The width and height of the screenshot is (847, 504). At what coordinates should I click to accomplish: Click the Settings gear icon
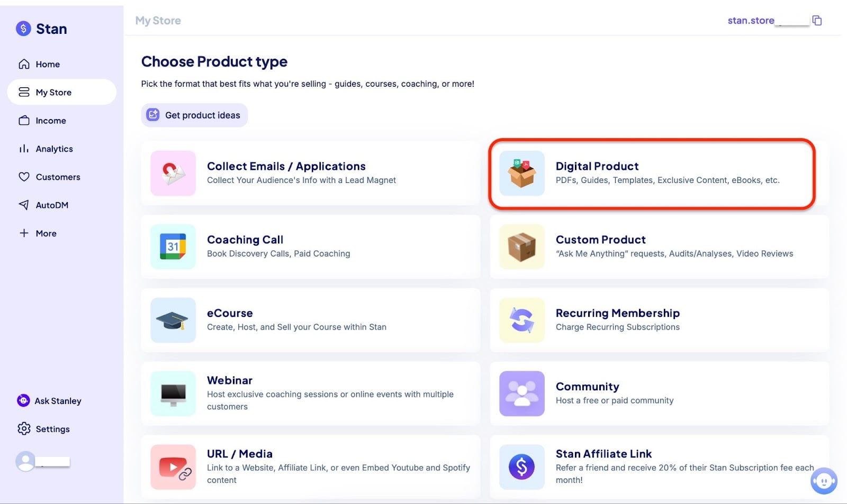coord(24,428)
